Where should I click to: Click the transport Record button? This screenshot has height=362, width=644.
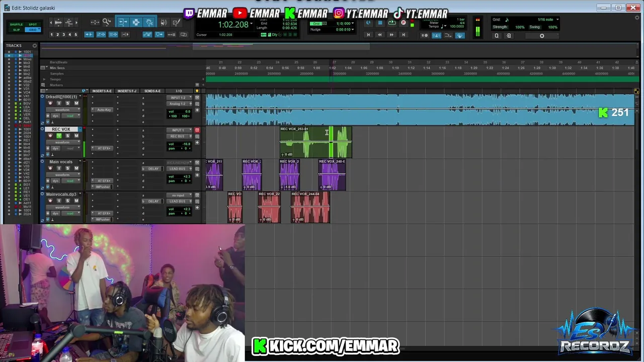pos(403,23)
